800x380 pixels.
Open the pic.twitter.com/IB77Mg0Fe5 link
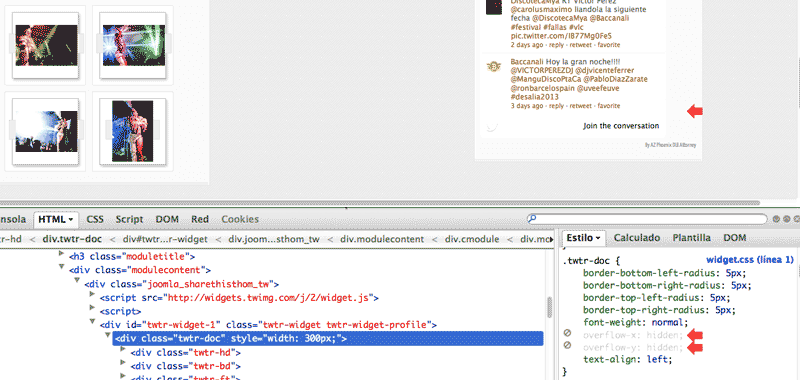click(x=561, y=36)
